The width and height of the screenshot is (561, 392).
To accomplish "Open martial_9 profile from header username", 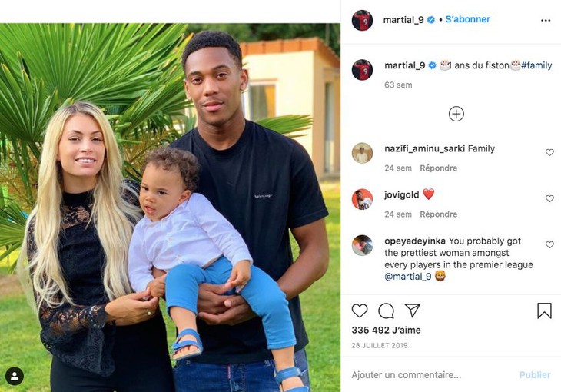I will [403, 20].
